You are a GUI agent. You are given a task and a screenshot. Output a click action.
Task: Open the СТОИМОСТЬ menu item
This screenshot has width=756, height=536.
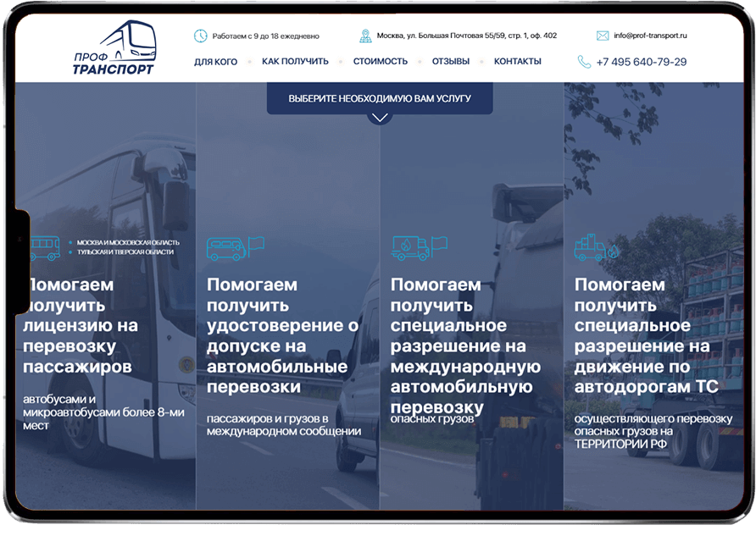pyautogui.click(x=380, y=61)
